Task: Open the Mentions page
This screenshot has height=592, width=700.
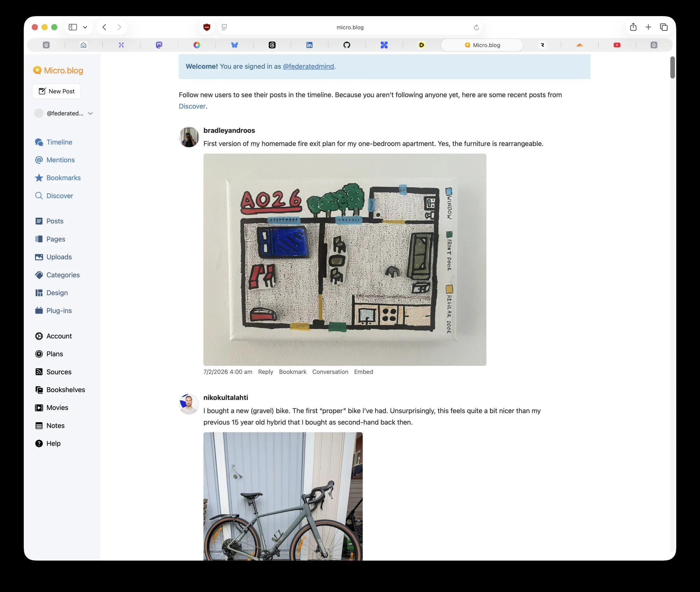Action: (55, 160)
